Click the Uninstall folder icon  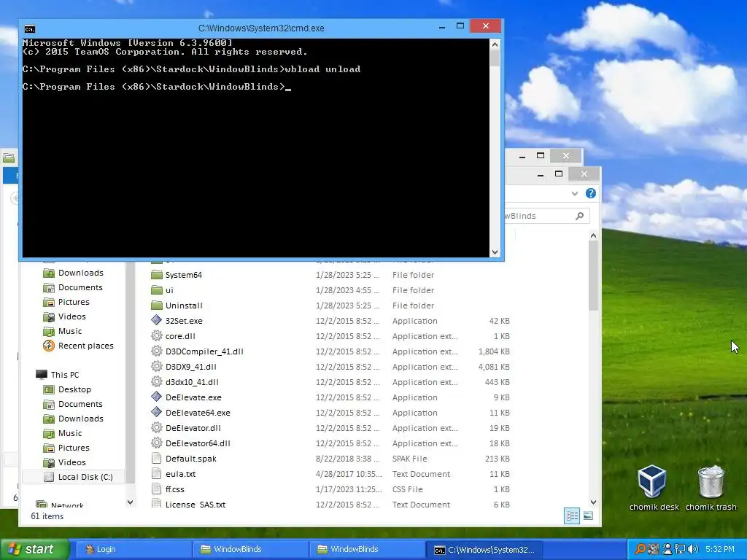pos(157,306)
